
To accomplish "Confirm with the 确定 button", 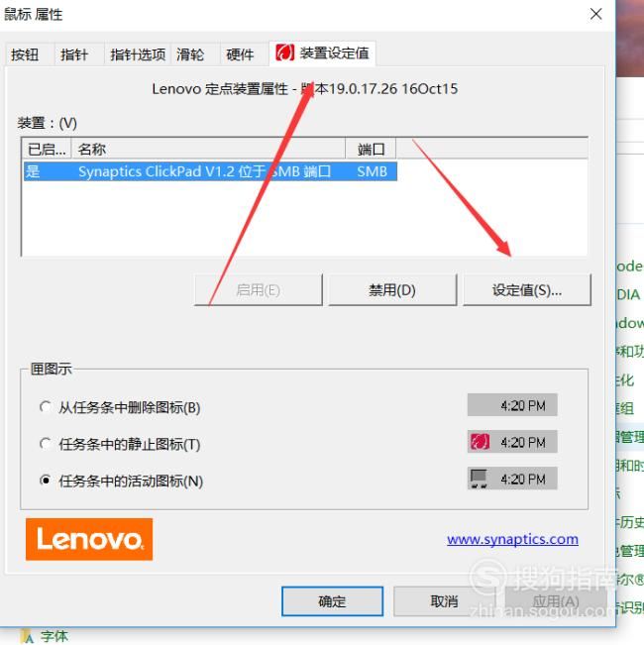I will click(x=332, y=601).
